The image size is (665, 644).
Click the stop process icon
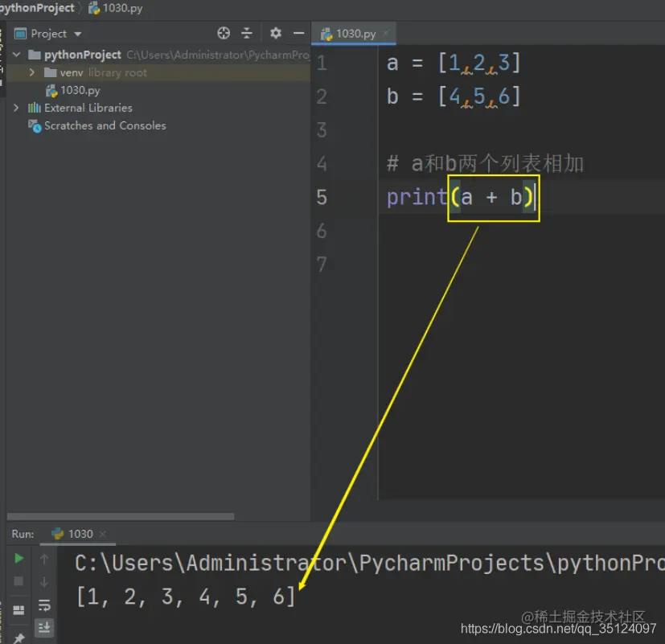[18, 580]
